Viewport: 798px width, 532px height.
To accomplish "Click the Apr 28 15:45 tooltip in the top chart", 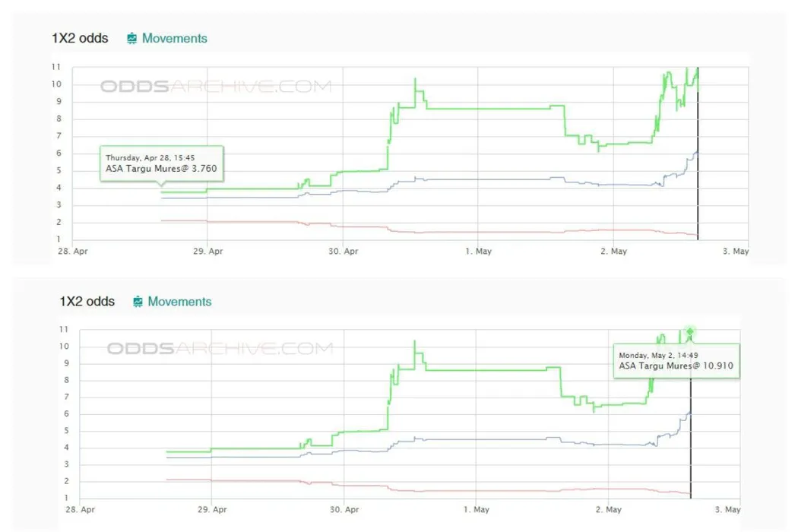I will [x=161, y=163].
